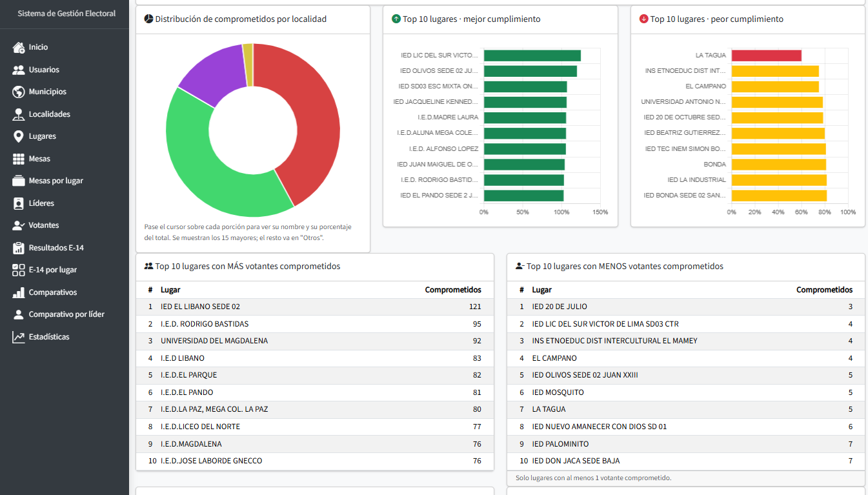
Task: Select the Votantes sidebar link
Action: pos(65,225)
